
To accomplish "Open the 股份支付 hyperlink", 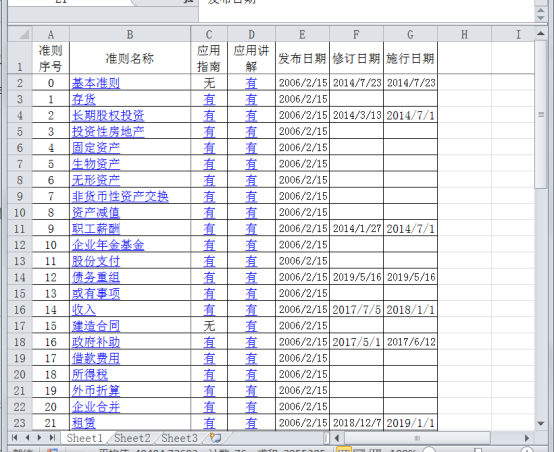I will tap(96, 261).
